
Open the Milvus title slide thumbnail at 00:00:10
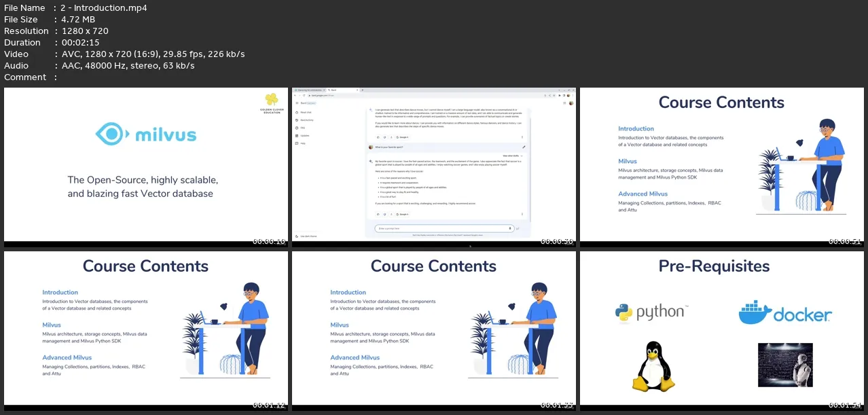(x=146, y=167)
